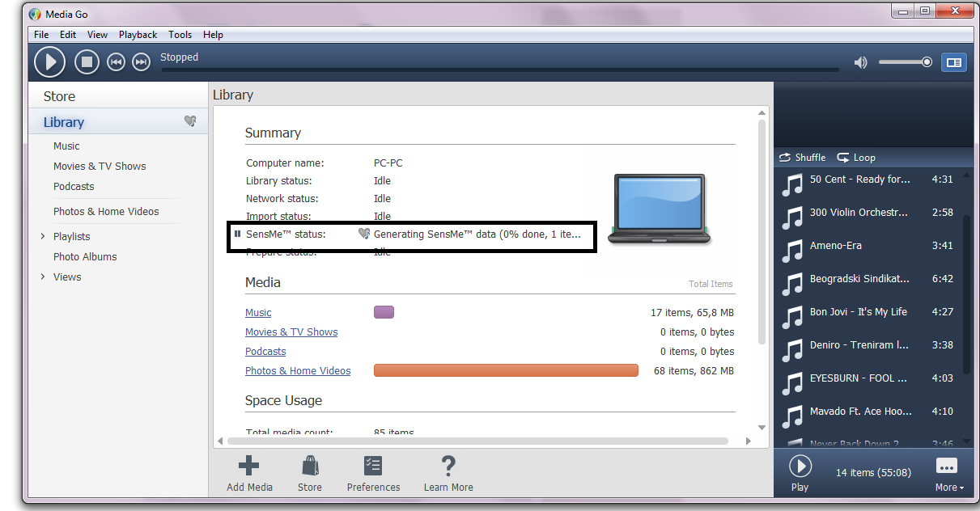980x511 pixels.
Task: Select the 300 Violin Orchestra track
Action: point(868,218)
